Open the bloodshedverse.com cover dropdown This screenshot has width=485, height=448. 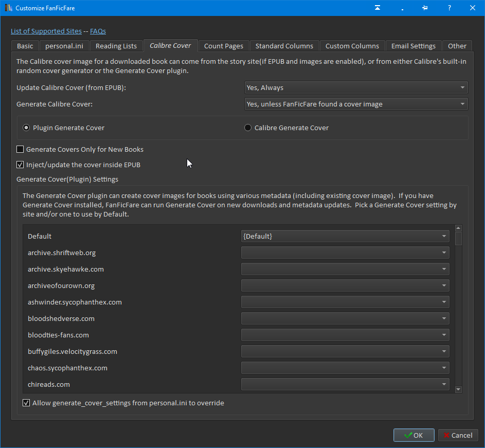pyautogui.click(x=345, y=318)
